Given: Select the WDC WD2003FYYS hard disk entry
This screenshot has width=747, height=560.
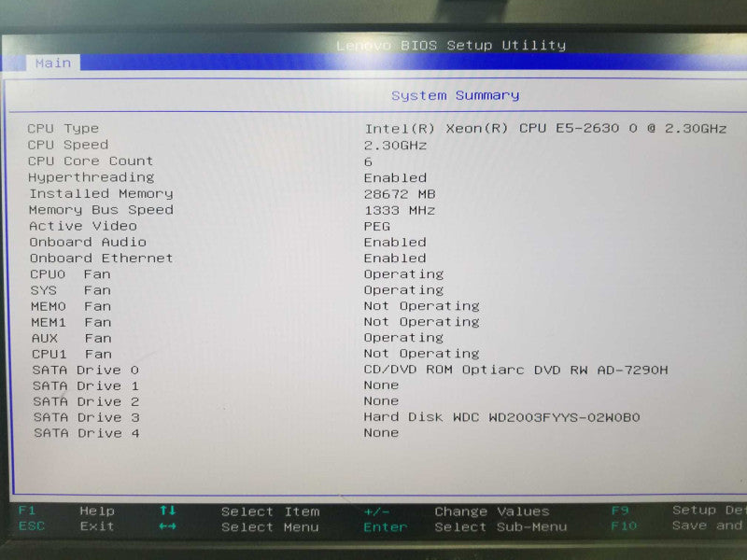Looking at the screenshot, I should 502,417.
